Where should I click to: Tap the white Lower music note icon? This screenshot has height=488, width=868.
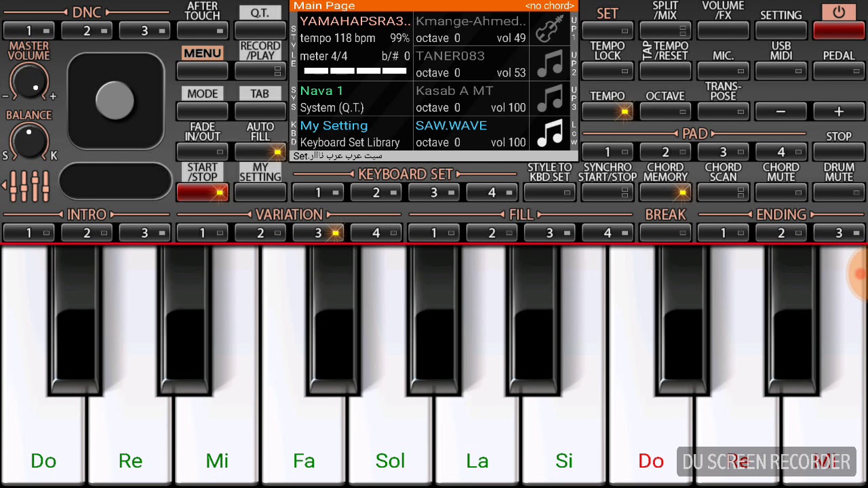[550, 134]
